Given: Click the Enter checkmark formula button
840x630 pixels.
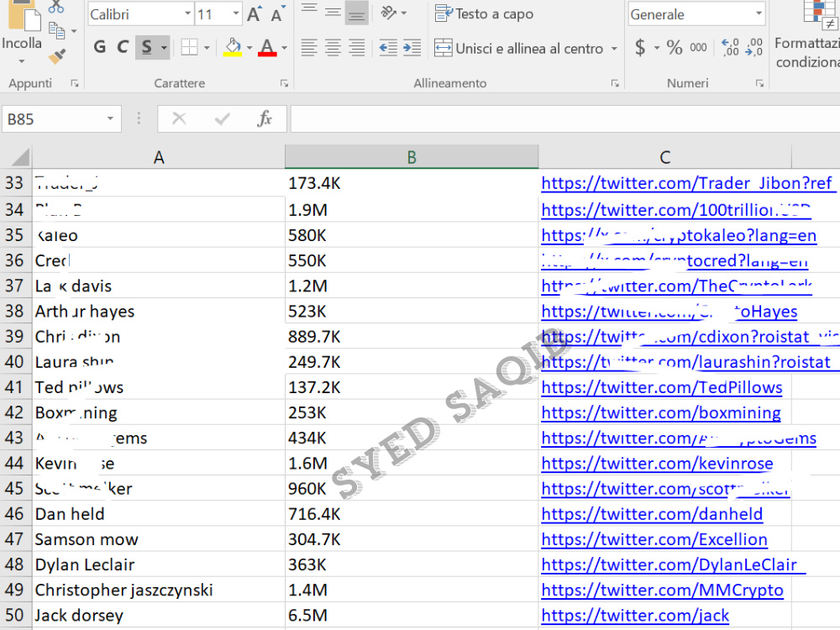Looking at the screenshot, I should (x=222, y=118).
